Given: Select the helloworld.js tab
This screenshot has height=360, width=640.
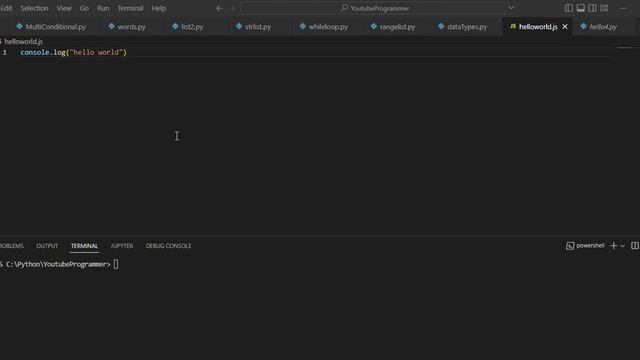Looking at the screenshot, I should point(538,27).
